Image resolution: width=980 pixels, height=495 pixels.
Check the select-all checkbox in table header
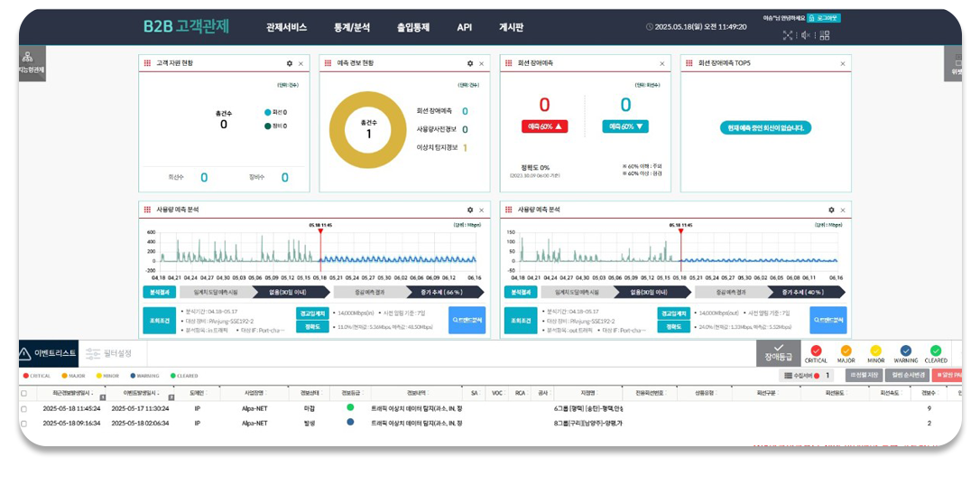click(x=23, y=394)
